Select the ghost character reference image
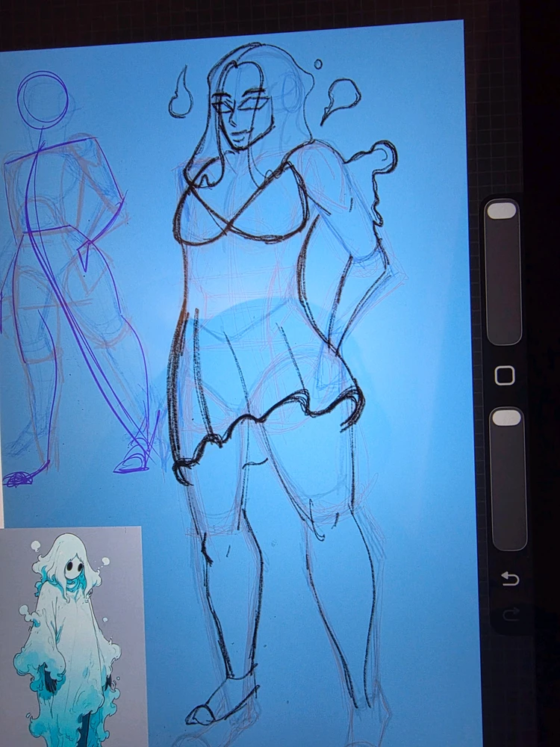This screenshot has height=747, width=560. click(x=72, y=636)
